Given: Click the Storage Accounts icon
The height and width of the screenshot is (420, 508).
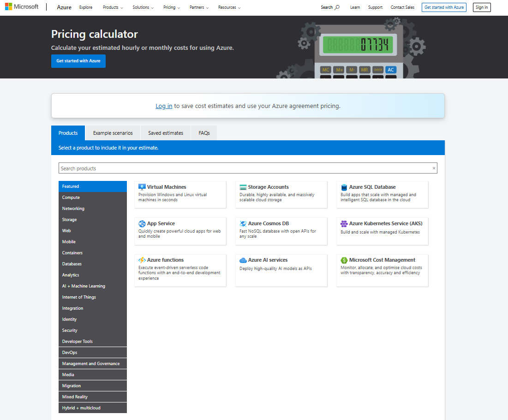Looking at the screenshot, I should click(x=243, y=187).
